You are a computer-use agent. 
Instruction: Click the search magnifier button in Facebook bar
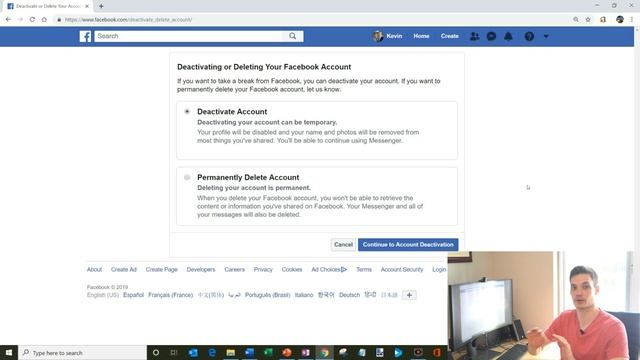293,36
